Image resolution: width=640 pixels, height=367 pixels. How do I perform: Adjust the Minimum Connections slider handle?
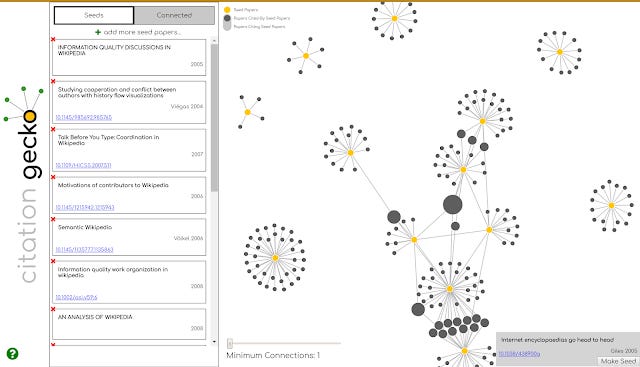(x=230, y=343)
